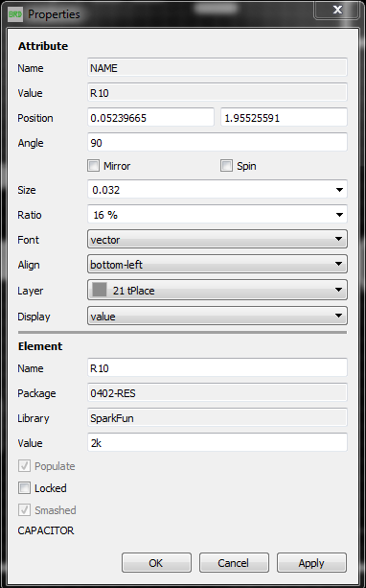Viewport: 366px width, 588px height.
Task: Click the Position X field 0.05239665
Action: tap(150, 118)
